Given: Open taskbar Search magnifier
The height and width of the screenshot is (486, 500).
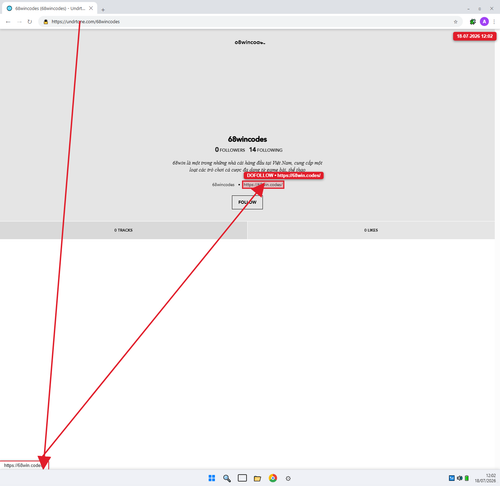Looking at the screenshot, I should 227,478.
